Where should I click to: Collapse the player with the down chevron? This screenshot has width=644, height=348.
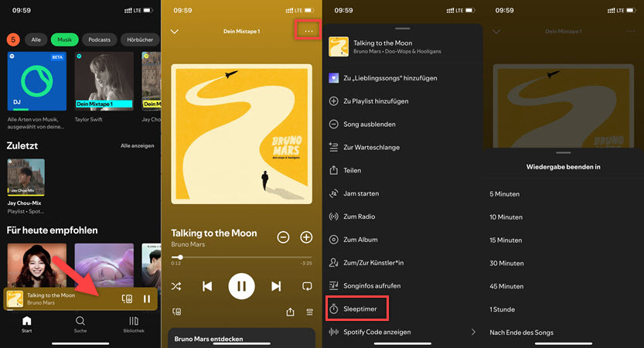(x=175, y=32)
